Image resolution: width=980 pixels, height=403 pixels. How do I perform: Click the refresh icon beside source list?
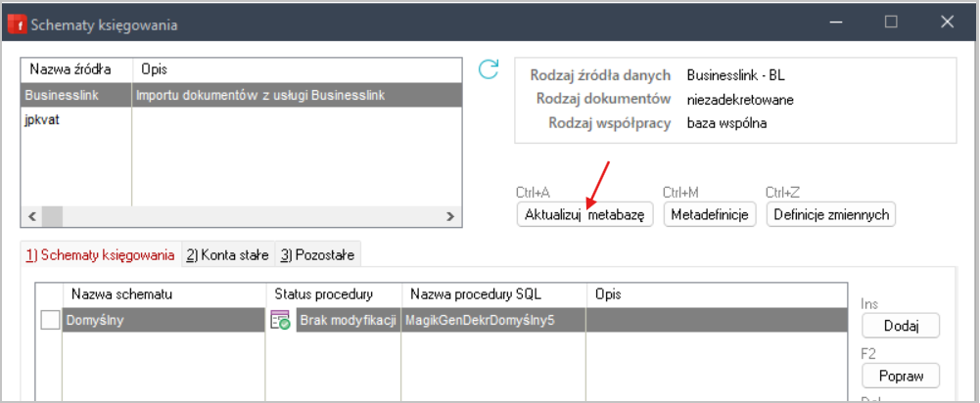point(489,69)
